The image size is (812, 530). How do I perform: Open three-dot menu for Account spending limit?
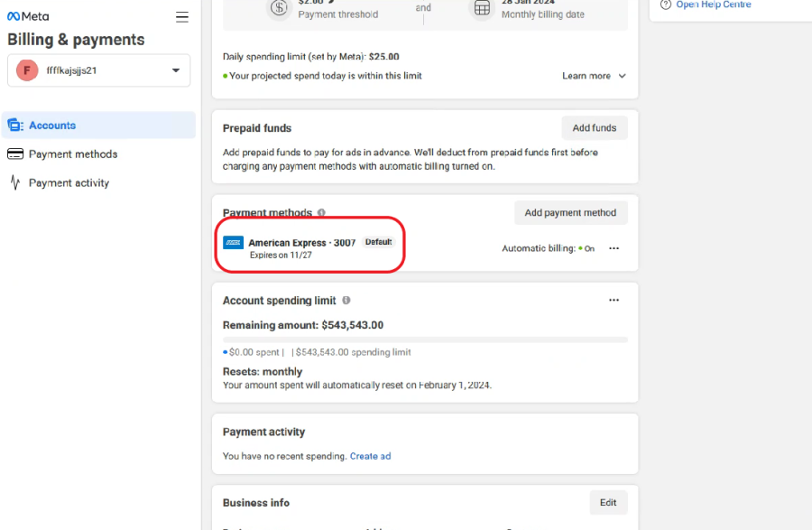(x=614, y=301)
